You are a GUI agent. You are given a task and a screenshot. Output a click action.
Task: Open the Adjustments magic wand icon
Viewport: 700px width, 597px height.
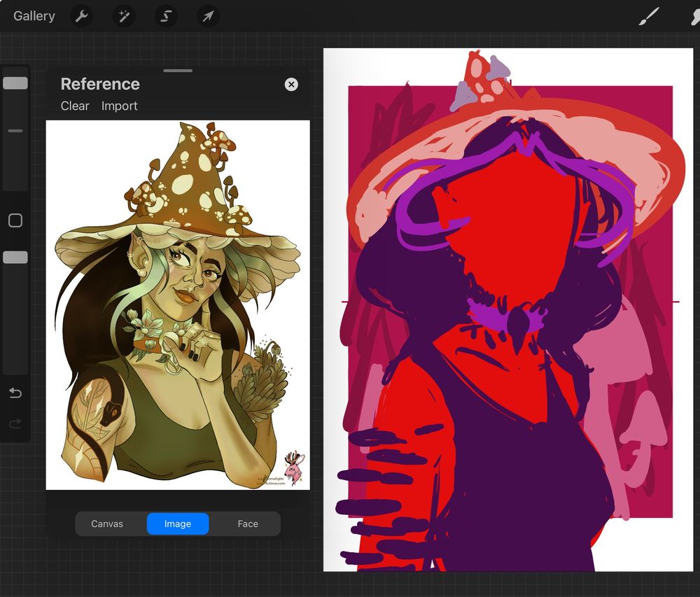pyautogui.click(x=124, y=15)
